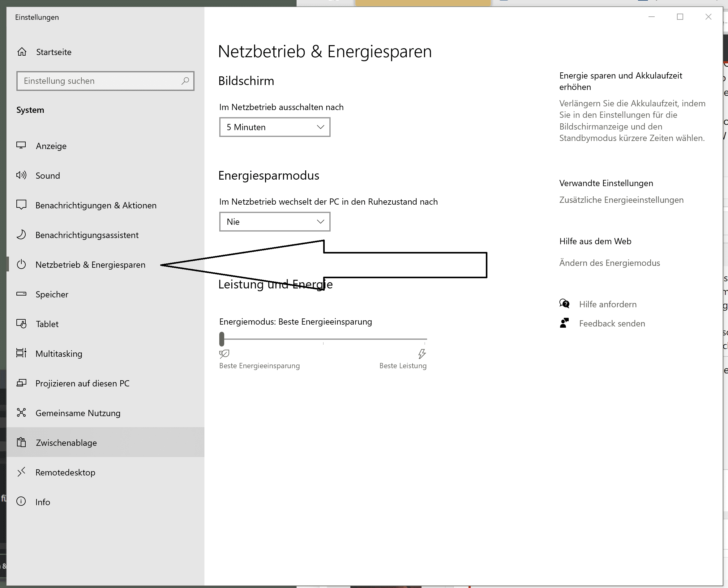Click the Energiemodus slider thumb

point(222,339)
